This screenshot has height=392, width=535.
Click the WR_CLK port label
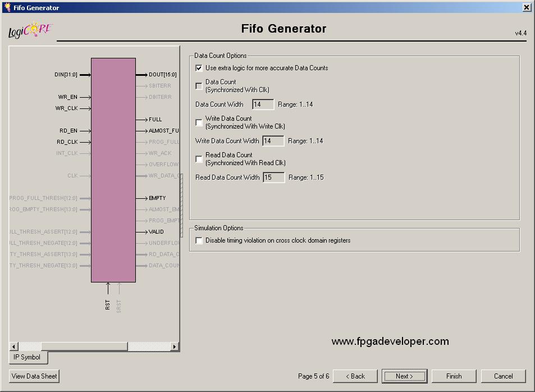click(x=67, y=108)
